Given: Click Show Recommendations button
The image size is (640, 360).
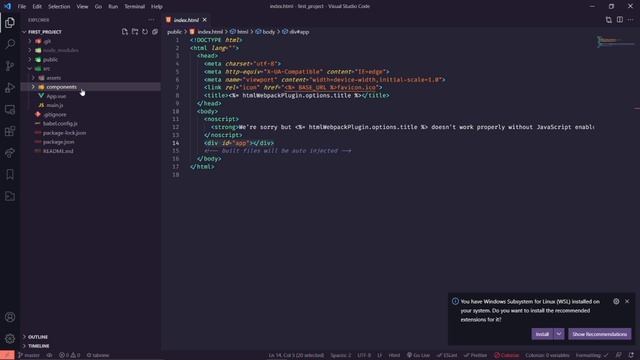Looking at the screenshot, I should 600,334.
